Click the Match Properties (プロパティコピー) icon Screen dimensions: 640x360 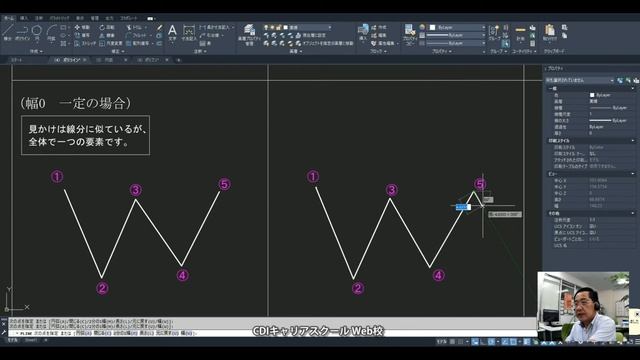click(409, 34)
